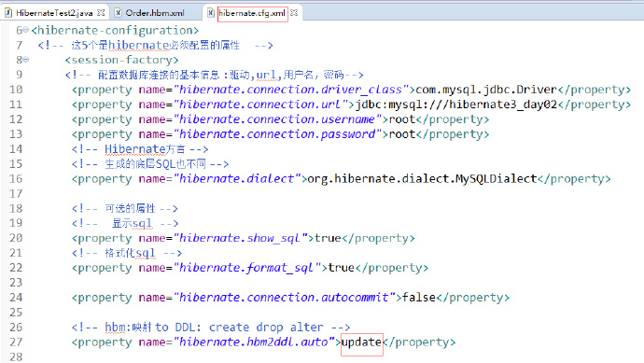Click org.hibernate.dialect.MySQLDialect text
The height and width of the screenshot is (363, 644).
click(x=422, y=178)
